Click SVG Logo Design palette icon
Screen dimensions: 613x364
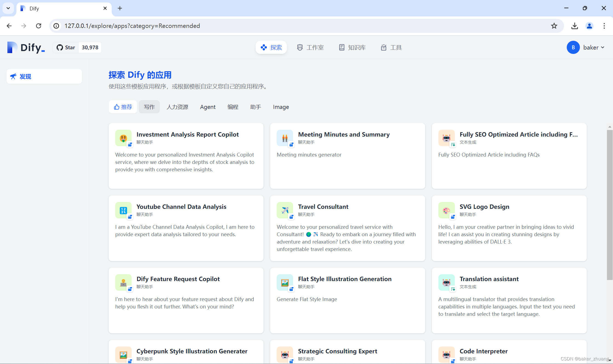tap(446, 210)
